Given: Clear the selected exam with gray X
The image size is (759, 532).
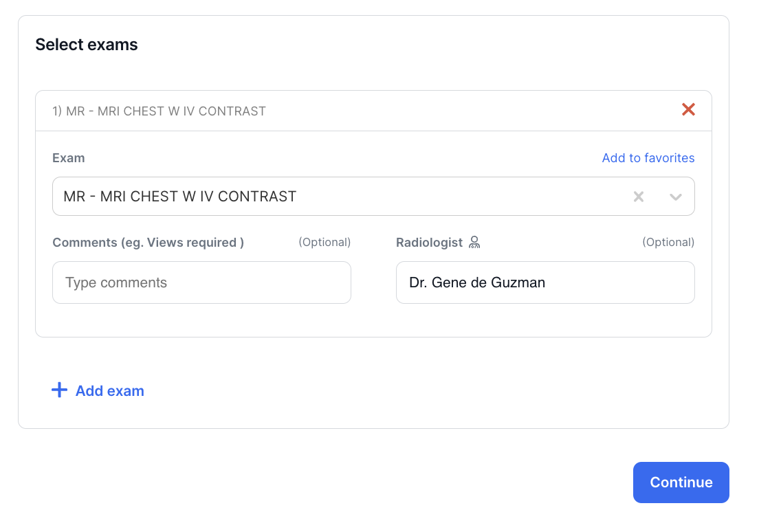Looking at the screenshot, I should point(639,197).
